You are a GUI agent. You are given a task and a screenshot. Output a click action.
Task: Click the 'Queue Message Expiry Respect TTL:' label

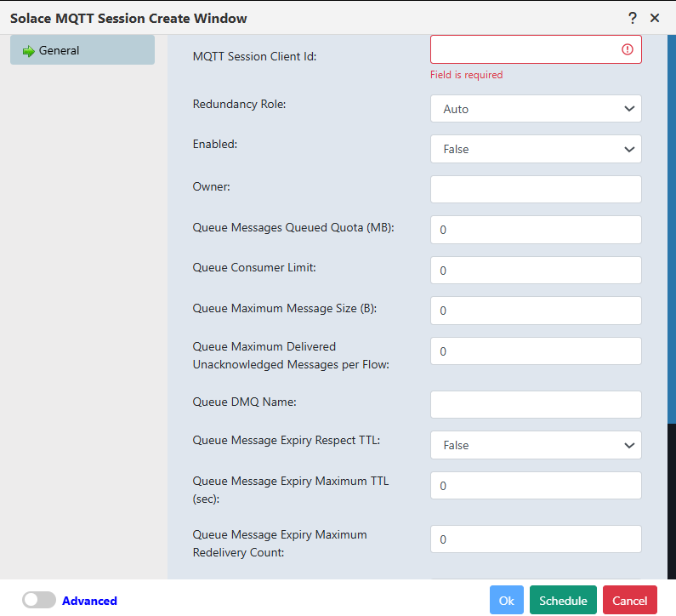[287, 441]
